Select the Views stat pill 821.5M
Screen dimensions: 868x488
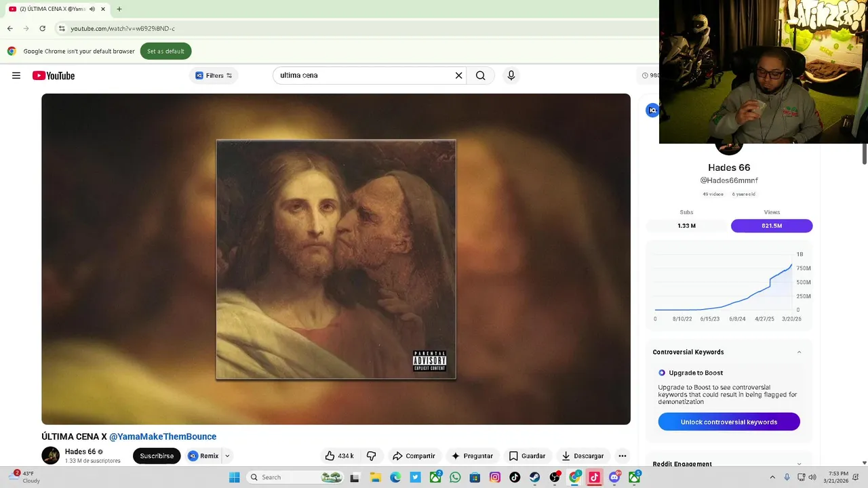click(x=772, y=226)
